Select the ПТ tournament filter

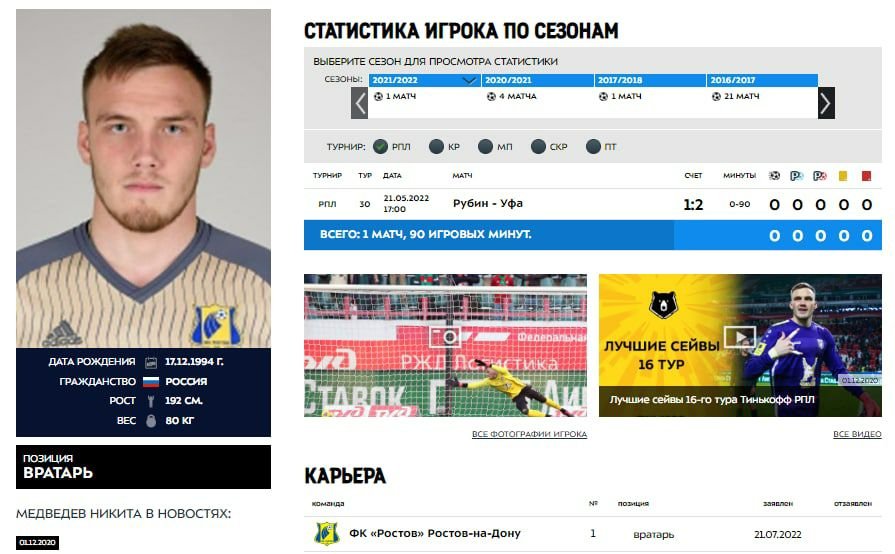(593, 147)
